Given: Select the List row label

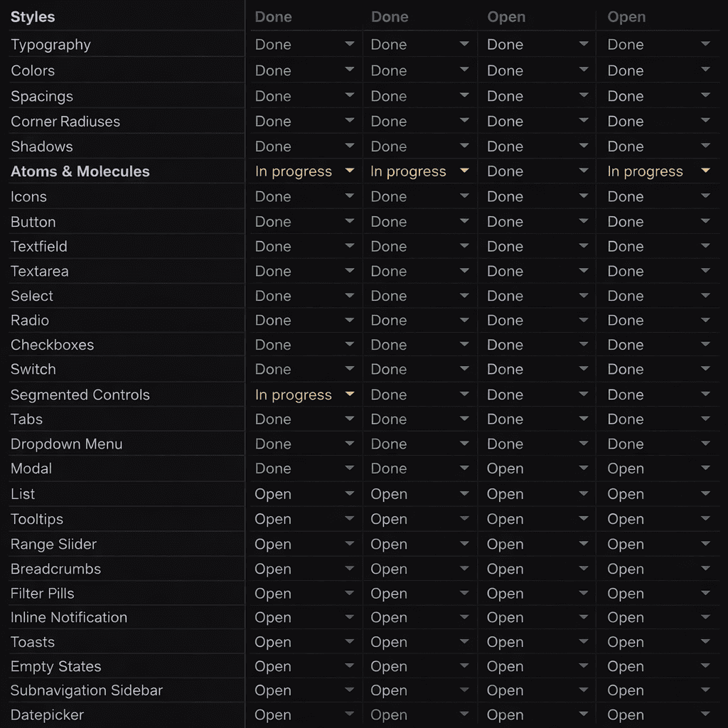Looking at the screenshot, I should [x=23, y=494].
